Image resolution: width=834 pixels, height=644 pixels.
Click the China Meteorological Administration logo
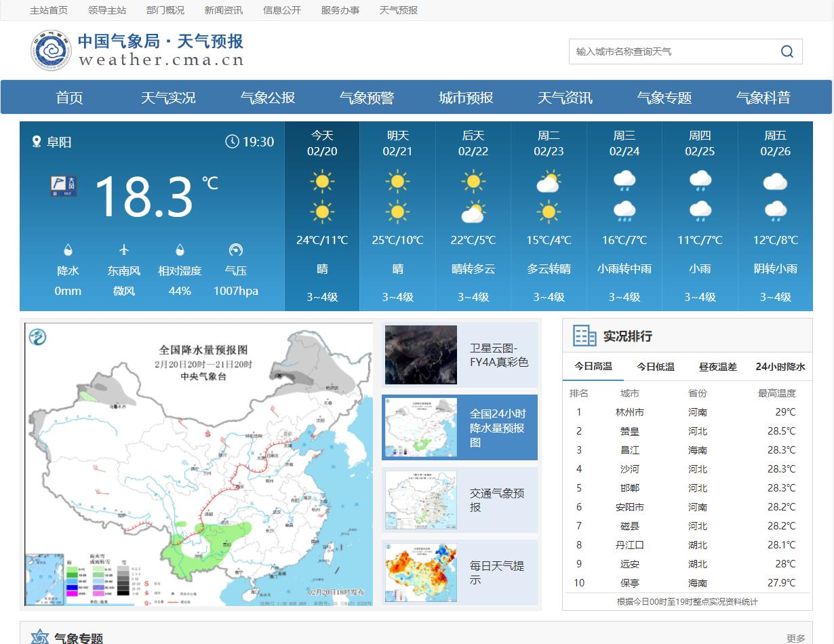coord(51,51)
